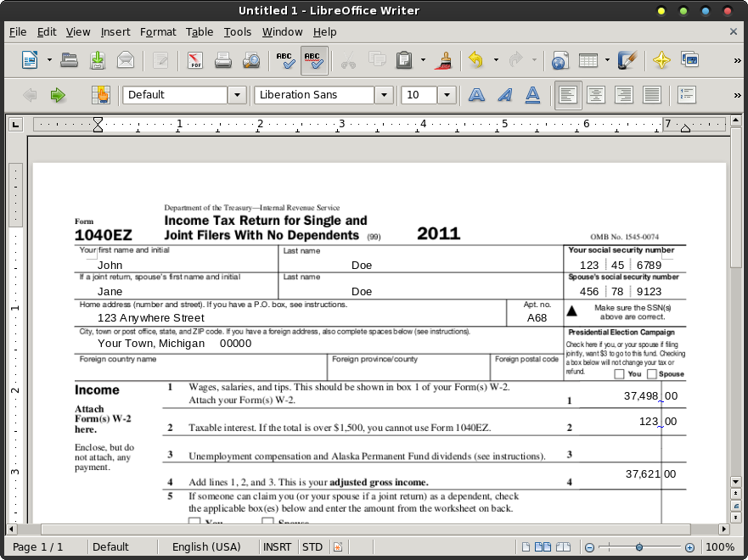Export directly as PDF

pyautogui.click(x=195, y=60)
